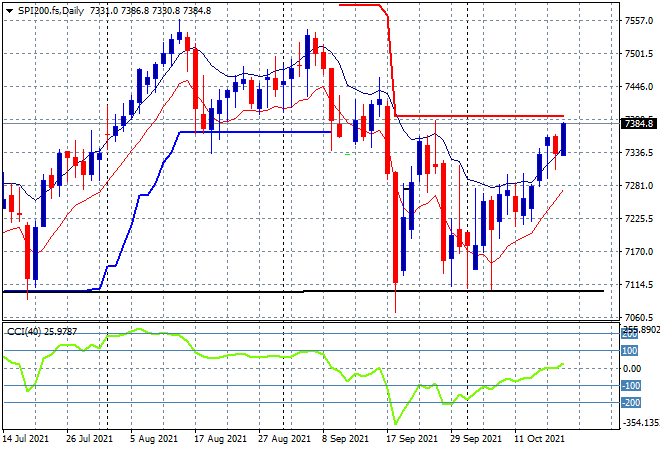
Task: Select the blue horizontal trailing stop line
Action: 255,132
